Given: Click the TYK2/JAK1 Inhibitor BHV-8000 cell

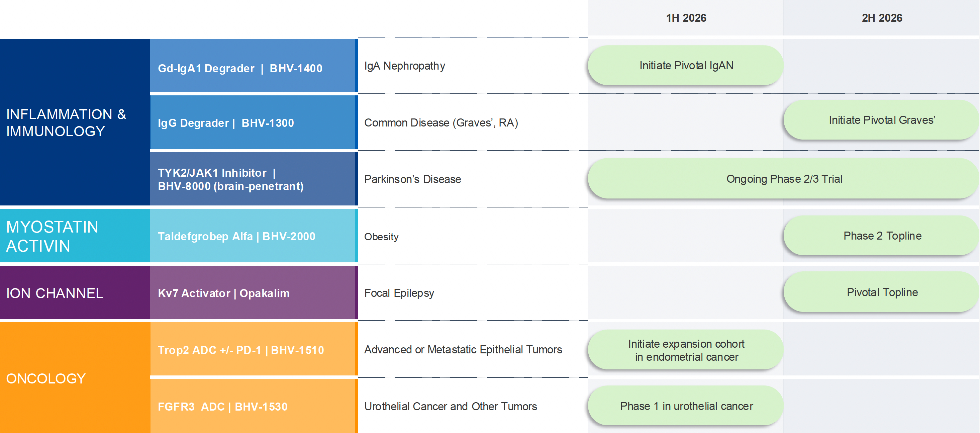Looking at the screenshot, I should tap(253, 179).
